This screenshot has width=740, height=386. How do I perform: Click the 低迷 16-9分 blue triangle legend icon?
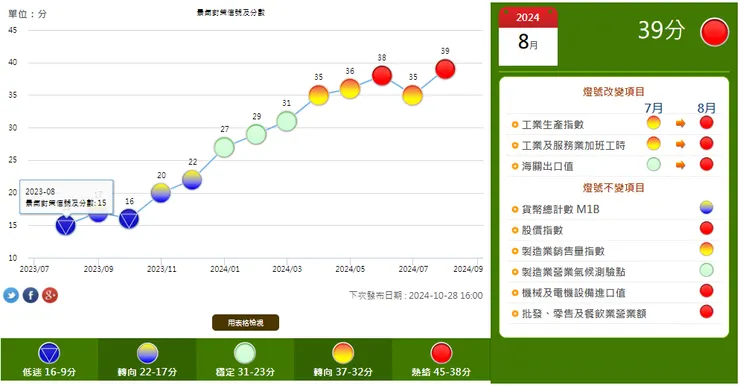tap(49, 353)
